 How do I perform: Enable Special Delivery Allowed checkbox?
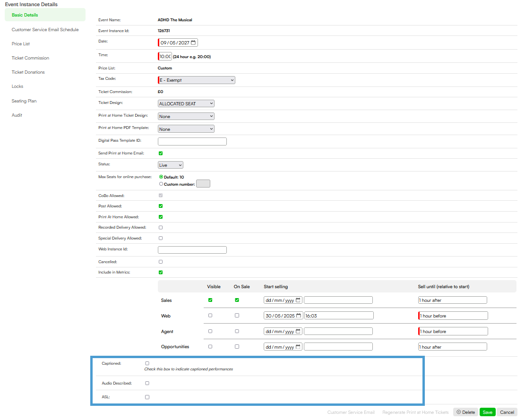pos(161,238)
